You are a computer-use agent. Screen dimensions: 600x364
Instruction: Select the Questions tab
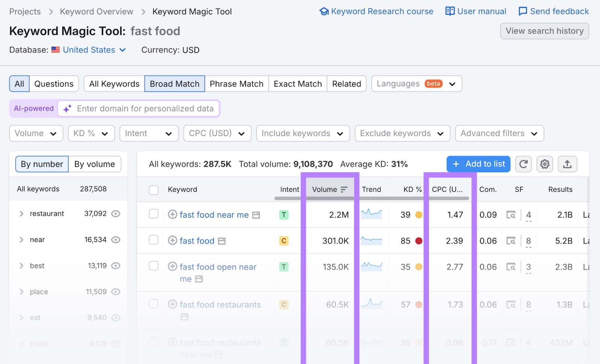(x=54, y=84)
